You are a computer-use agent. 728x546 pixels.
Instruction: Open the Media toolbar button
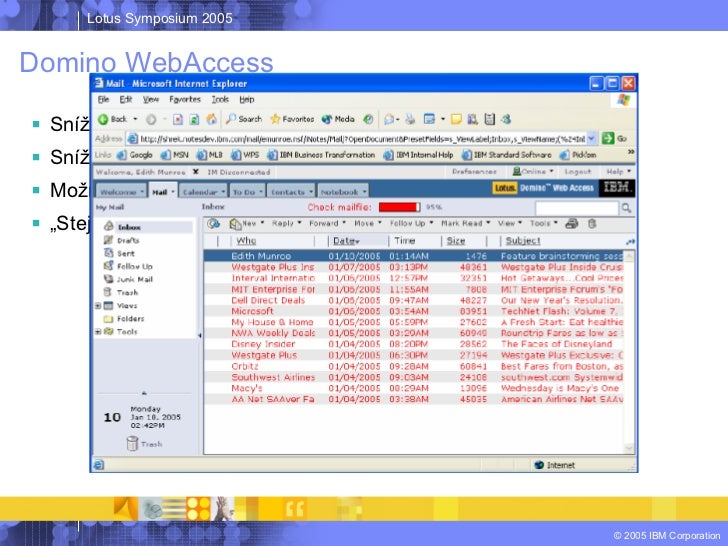pyautogui.click(x=338, y=119)
